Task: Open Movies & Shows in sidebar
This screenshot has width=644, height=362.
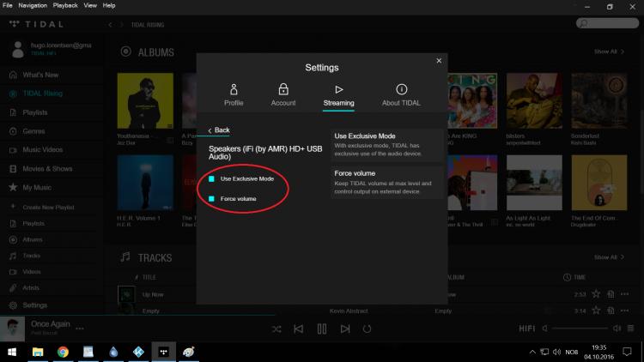Action: [47, 169]
